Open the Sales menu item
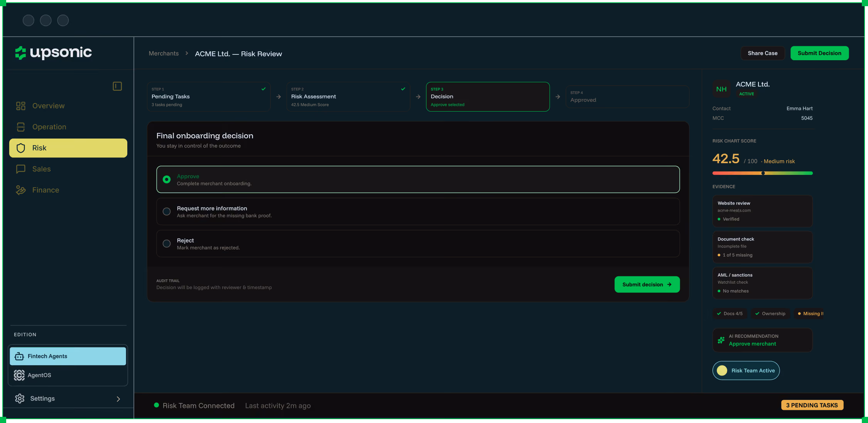The image size is (868, 423). tap(68, 169)
